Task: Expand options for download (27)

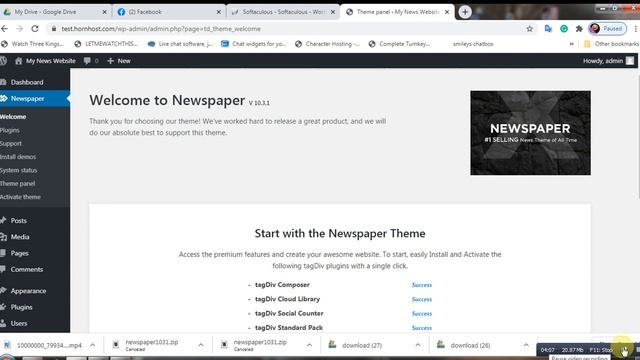Action: point(418,345)
